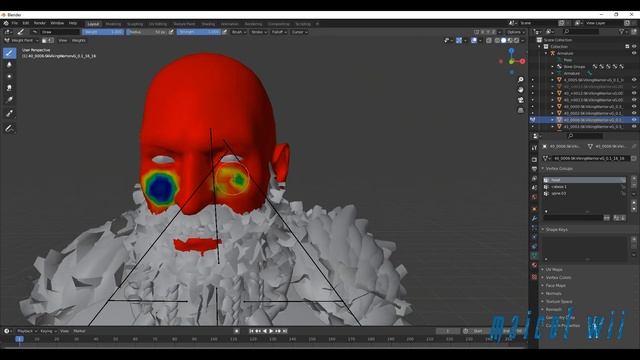Select the Draw weight paint tool
The width and height of the screenshot is (640, 360).
click(9, 53)
